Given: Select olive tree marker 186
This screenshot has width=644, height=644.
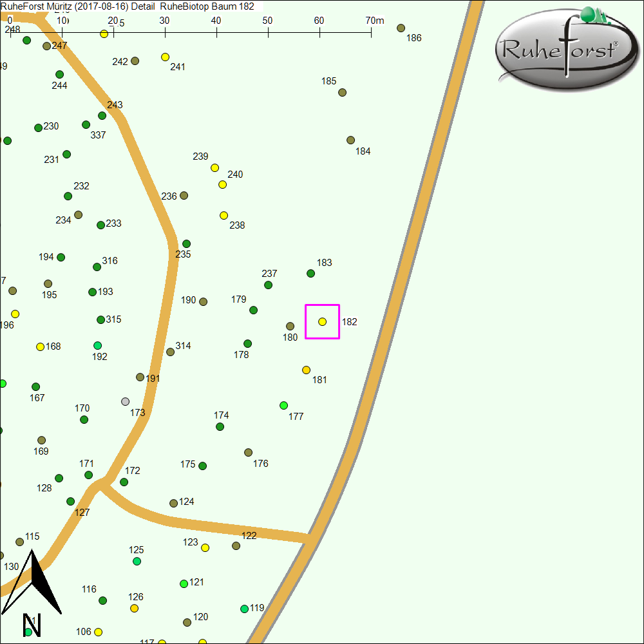Looking at the screenshot, I should (x=401, y=28).
